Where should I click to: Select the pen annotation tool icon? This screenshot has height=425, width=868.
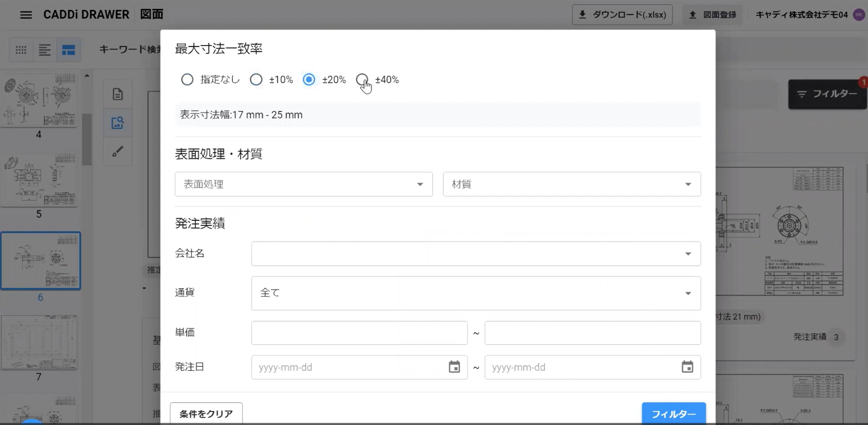coord(117,151)
